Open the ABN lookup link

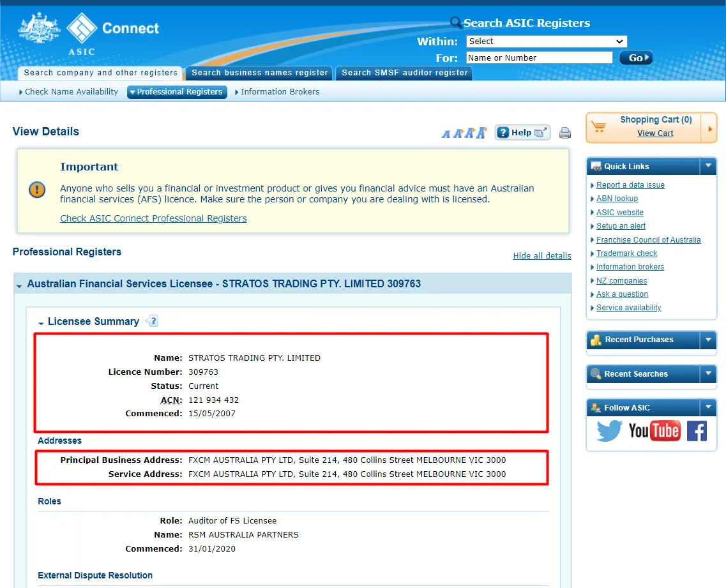pyautogui.click(x=617, y=199)
